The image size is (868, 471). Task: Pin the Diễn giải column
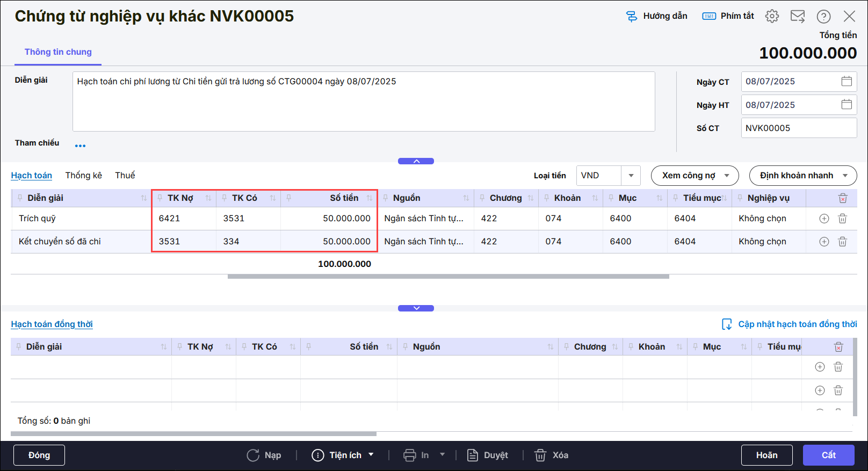click(20, 198)
